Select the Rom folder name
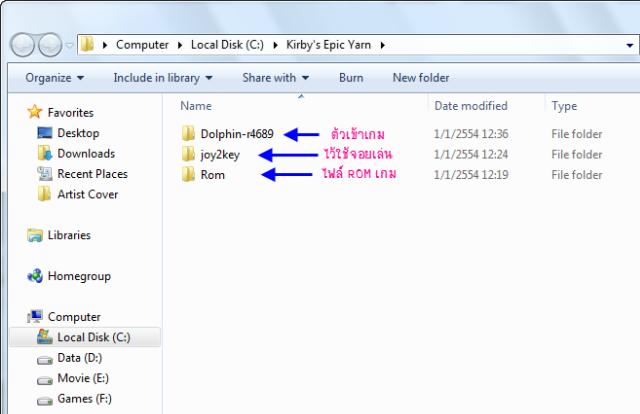 pos(213,175)
